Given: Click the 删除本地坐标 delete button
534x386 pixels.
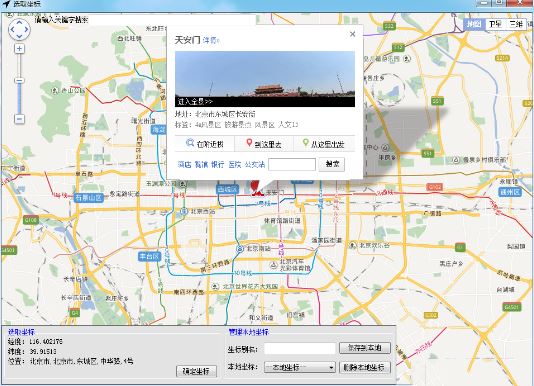Looking at the screenshot, I should [365, 367].
